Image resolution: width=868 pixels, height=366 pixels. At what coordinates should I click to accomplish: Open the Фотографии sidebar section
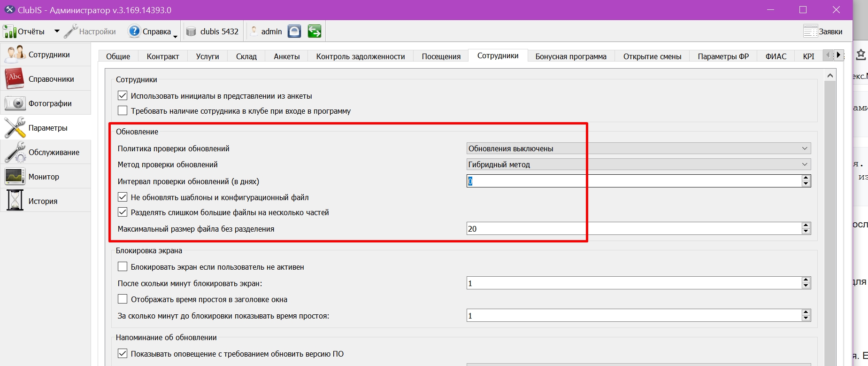pos(46,103)
